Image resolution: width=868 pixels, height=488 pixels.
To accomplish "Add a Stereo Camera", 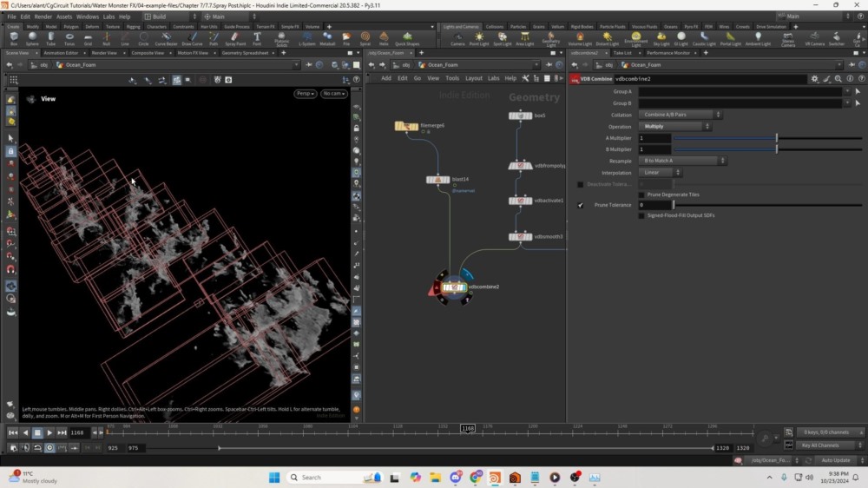I will (x=788, y=38).
